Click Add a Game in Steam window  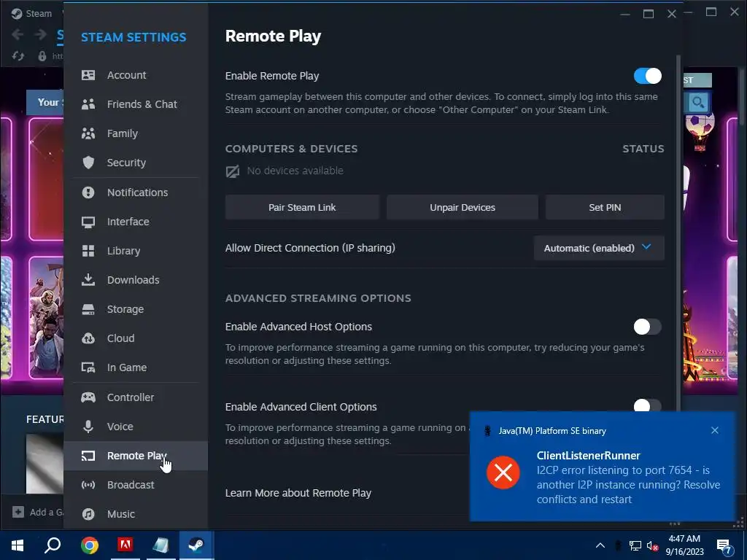[x=38, y=513]
